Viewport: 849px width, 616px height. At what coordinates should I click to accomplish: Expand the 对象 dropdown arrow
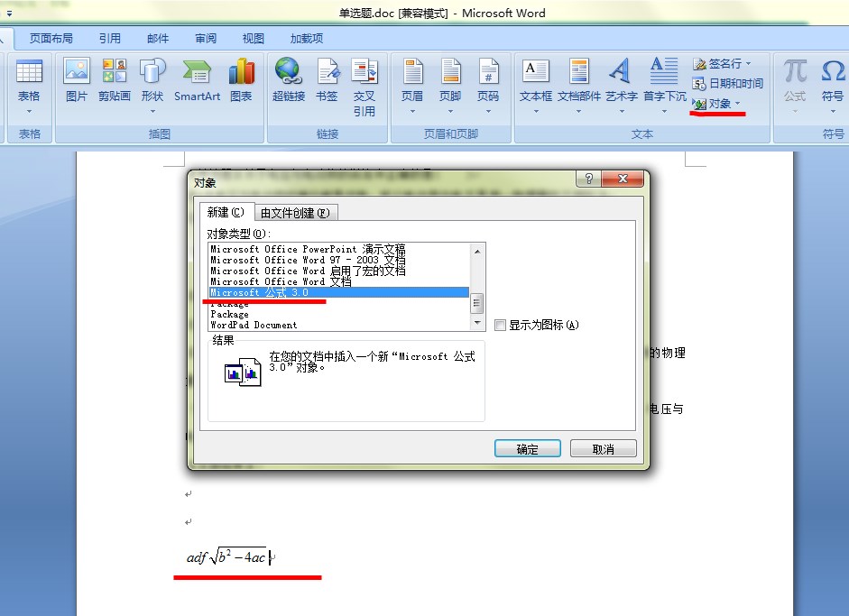[x=737, y=104]
